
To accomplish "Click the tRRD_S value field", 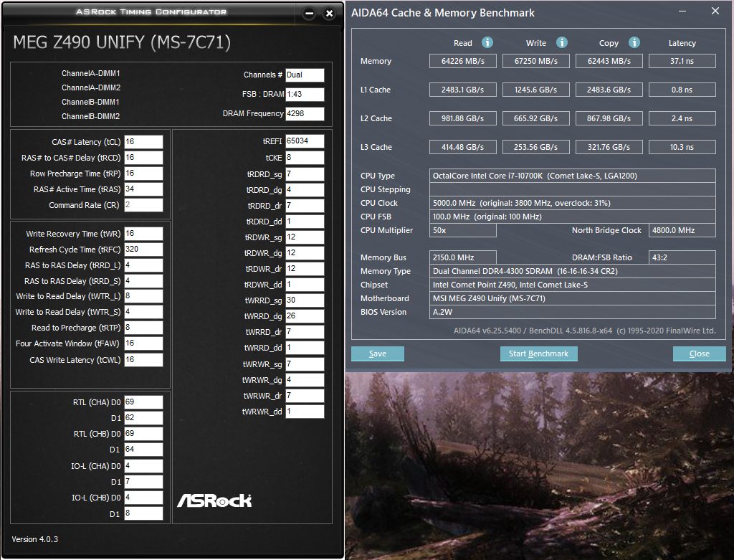I will (143, 281).
